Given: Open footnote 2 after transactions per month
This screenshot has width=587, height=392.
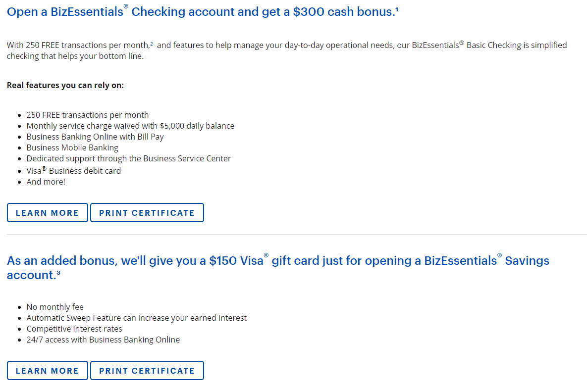Looking at the screenshot, I should pyautogui.click(x=152, y=44).
